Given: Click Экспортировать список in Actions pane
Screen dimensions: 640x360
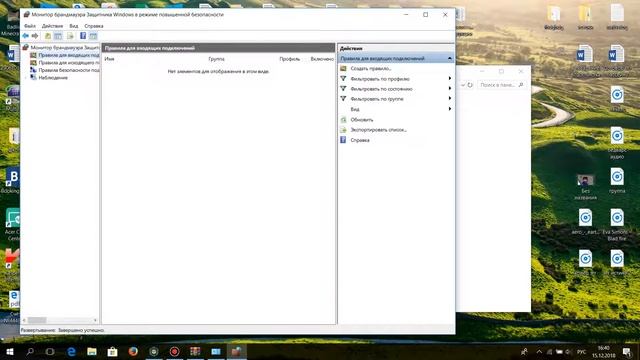Looking at the screenshot, I should [378, 130].
